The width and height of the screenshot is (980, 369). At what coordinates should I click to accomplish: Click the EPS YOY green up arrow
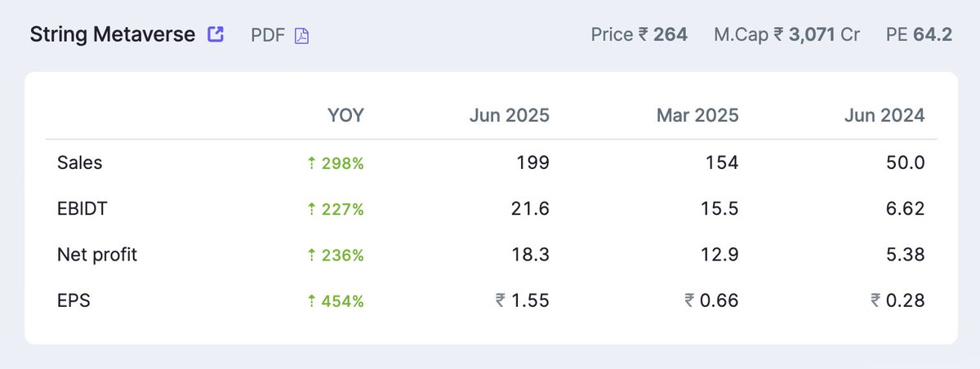(x=311, y=301)
